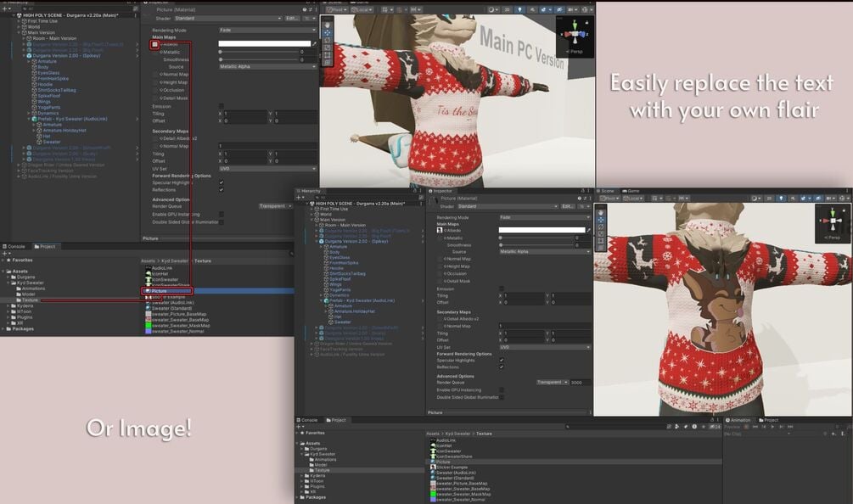This screenshot has width=853, height=504.
Task: Collapse Prefab - Kyd Sweater (AudioLink) in dragon-image Hierarchy
Action: tap(322, 300)
